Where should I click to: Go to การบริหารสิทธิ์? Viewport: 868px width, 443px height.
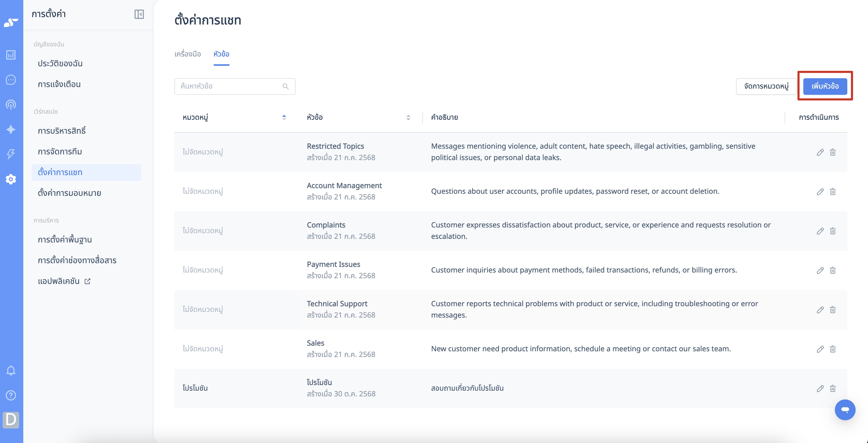(x=62, y=131)
